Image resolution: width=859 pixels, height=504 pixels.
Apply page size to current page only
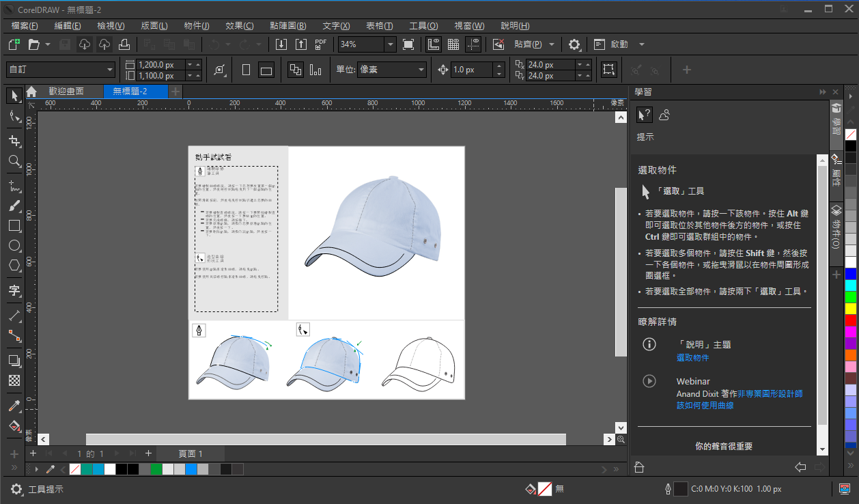coord(315,70)
